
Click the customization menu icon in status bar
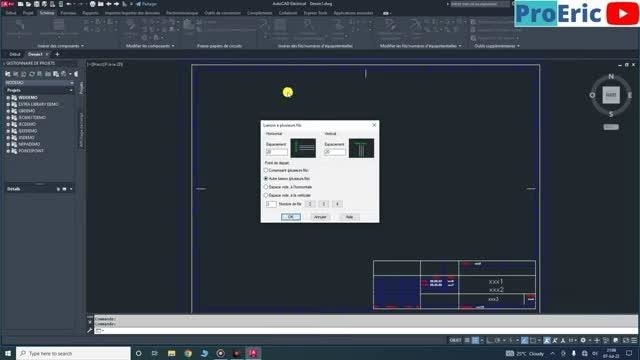coord(634,340)
